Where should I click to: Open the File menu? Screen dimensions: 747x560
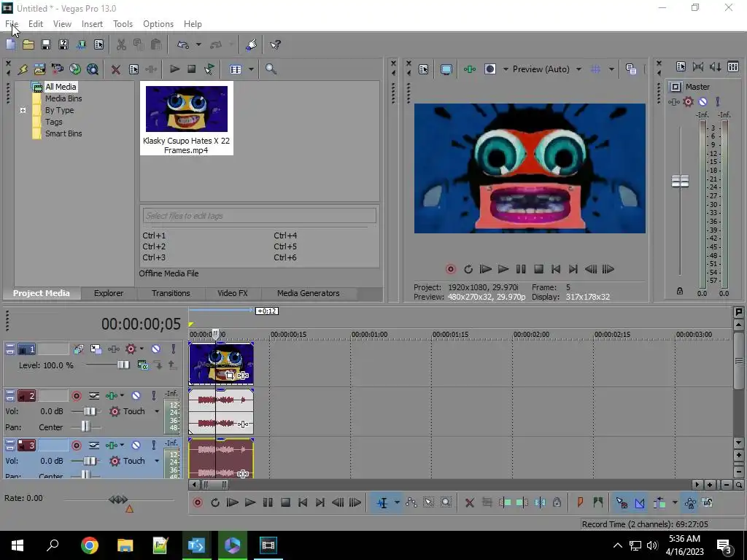12,24
